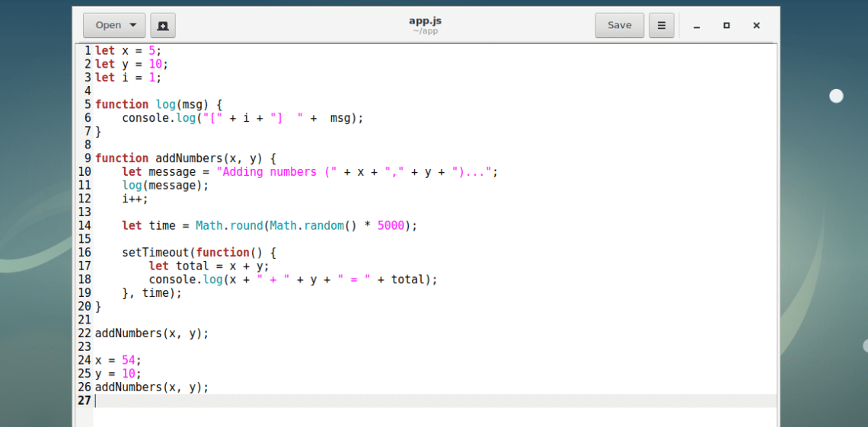Image resolution: width=868 pixels, height=427 pixels.
Task: Create a new document with the toolbar icon
Action: pos(163,25)
